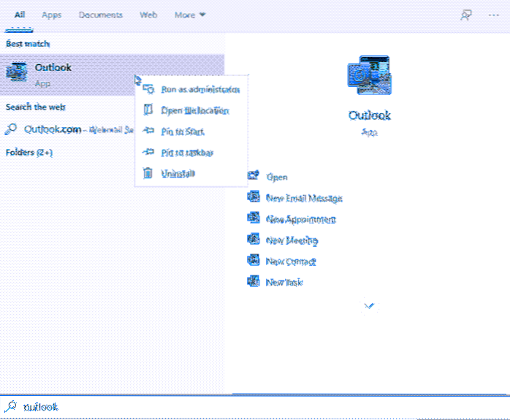Expand the Folders (2+) section

[29, 153]
